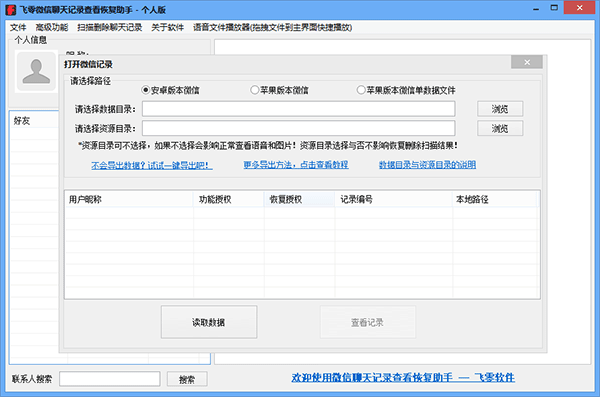Focus the 请选择数据目录 input field
Screen dimensions: 600x397
coord(298,109)
